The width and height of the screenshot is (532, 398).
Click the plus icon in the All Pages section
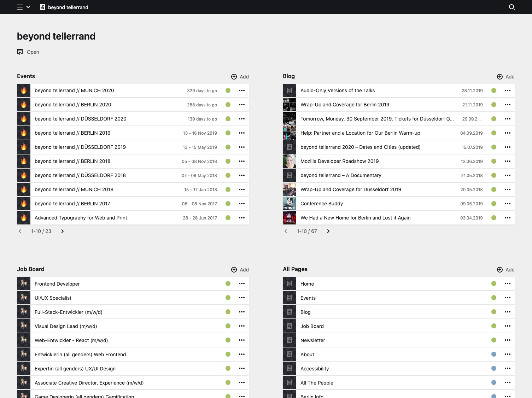point(500,269)
